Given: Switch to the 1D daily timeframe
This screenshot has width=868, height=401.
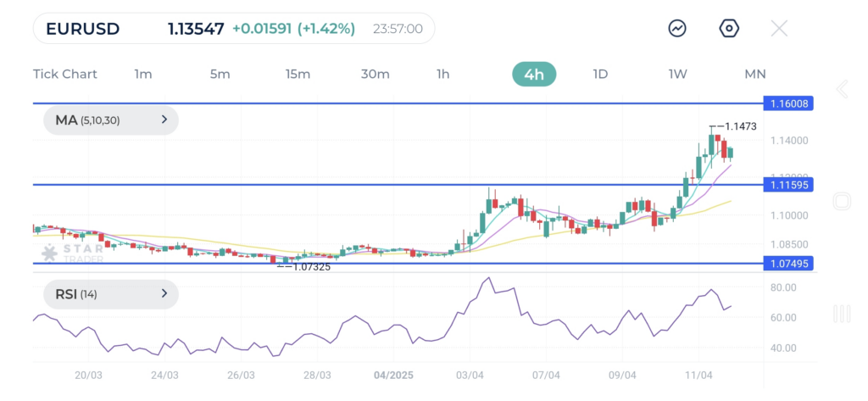Looking at the screenshot, I should 600,74.
